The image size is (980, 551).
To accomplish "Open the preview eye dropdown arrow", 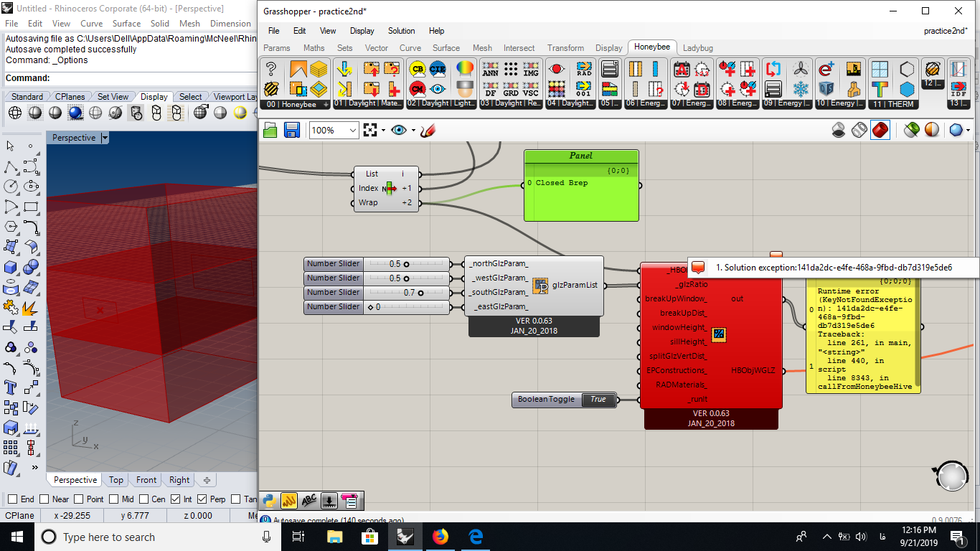I will [412, 130].
